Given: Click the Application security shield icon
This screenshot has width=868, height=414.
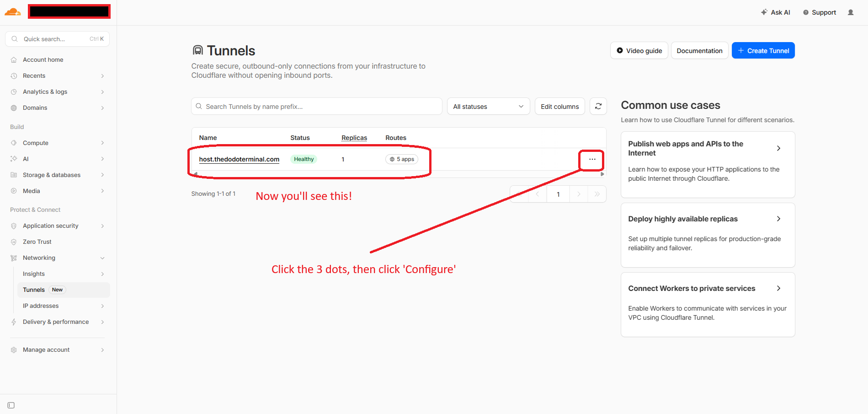Looking at the screenshot, I should (14, 226).
